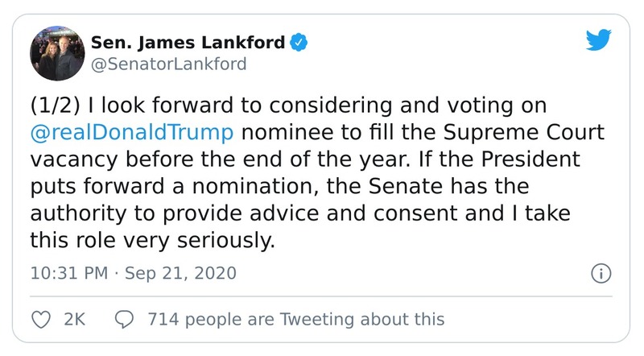Like the tweet with the heart icon
Screen dimensions: 644x356
coord(40,319)
